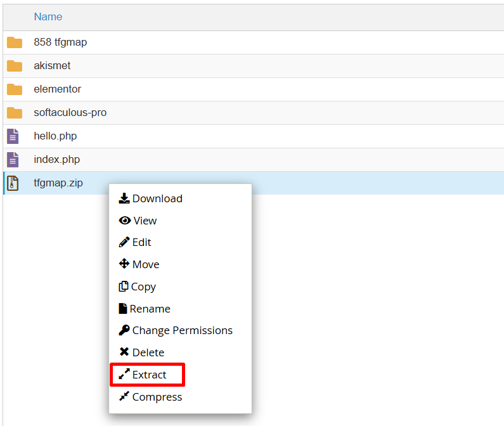
Task: Select the akismet folder row
Action: pyautogui.click(x=254, y=65)
